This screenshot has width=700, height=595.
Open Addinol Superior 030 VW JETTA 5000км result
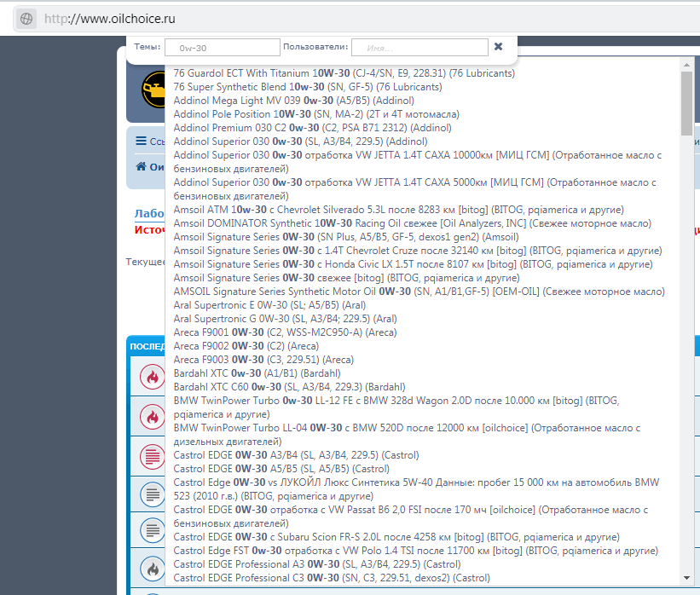tap(414, 189)
